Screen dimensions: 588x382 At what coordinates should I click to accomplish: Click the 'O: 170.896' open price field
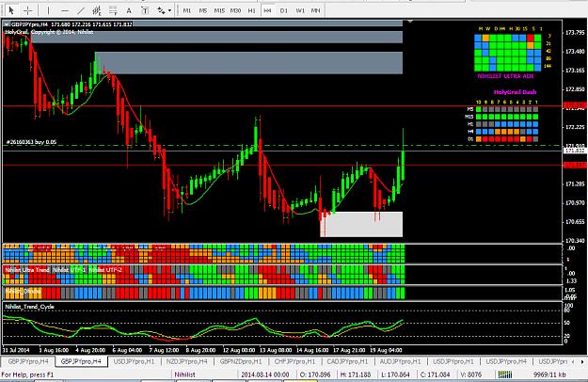click(315, 374)
